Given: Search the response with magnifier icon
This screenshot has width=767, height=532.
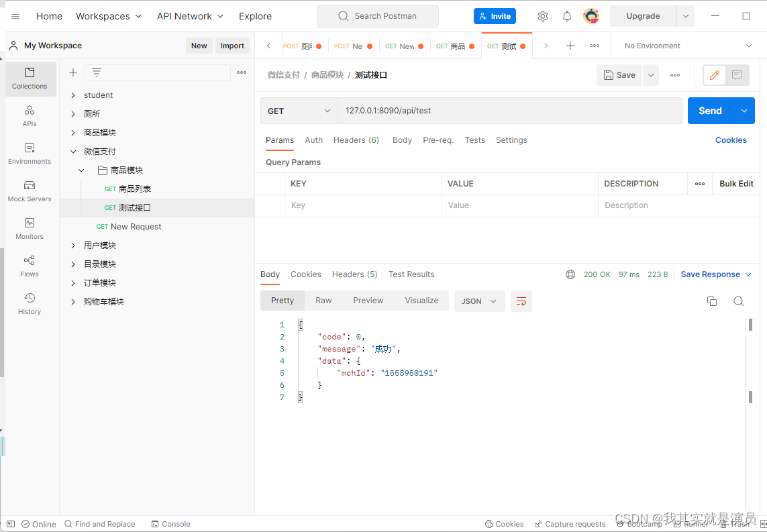Looking at the screenshot, I should coord(739,301).
